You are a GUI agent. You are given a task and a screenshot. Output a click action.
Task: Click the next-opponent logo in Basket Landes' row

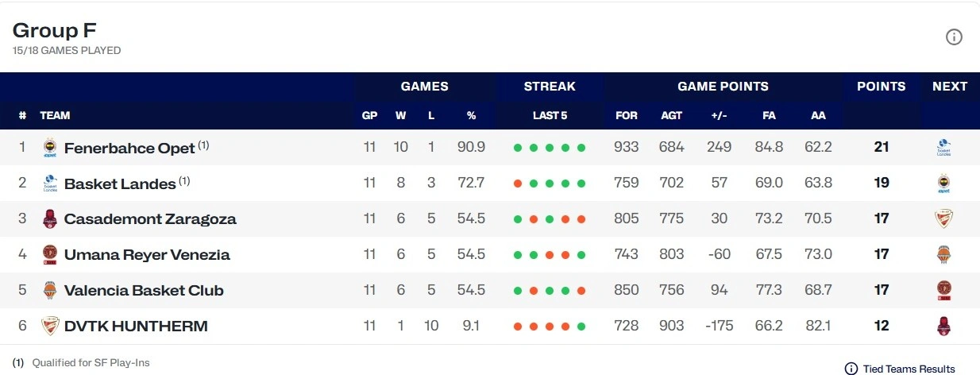(x=944, y=184)
